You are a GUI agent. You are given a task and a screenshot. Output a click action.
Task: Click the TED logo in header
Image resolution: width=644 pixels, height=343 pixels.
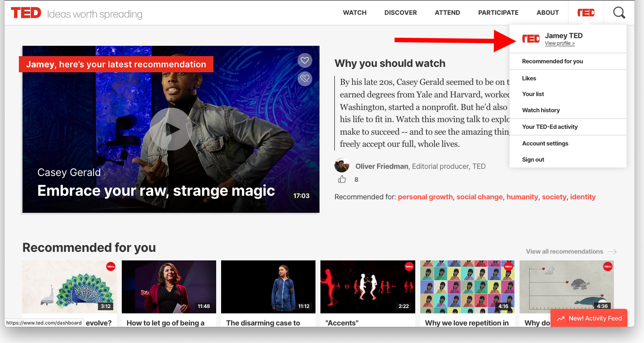coord(26,13)
